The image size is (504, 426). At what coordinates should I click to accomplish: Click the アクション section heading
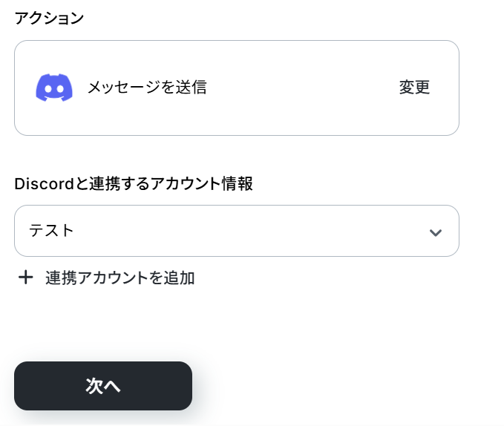pos(49,18)
